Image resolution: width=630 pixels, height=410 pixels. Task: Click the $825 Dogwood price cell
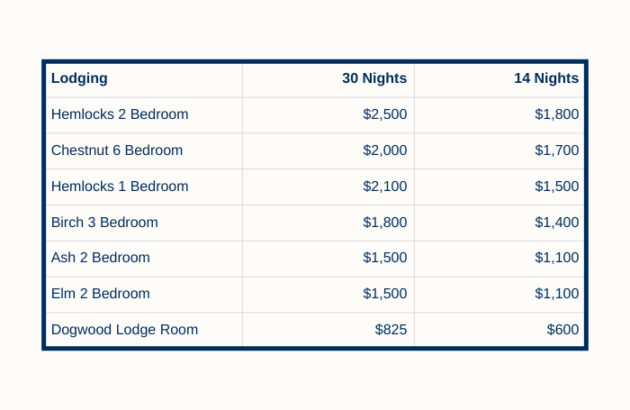point(391,329)
